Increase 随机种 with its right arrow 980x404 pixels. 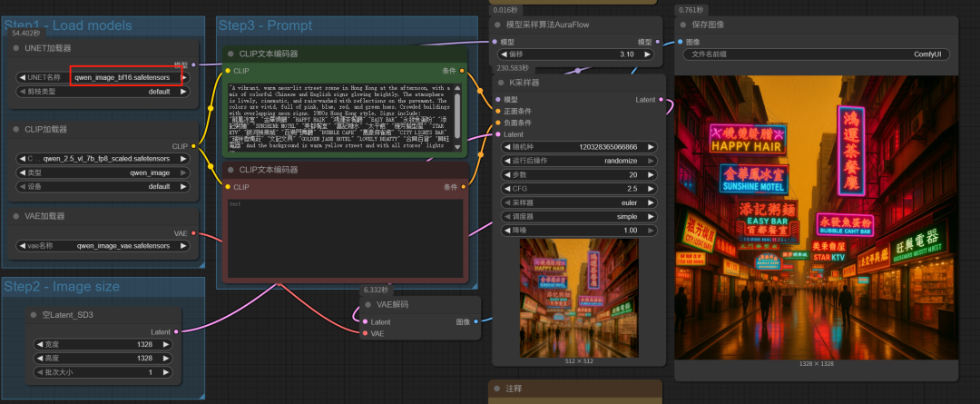[651, 147]
